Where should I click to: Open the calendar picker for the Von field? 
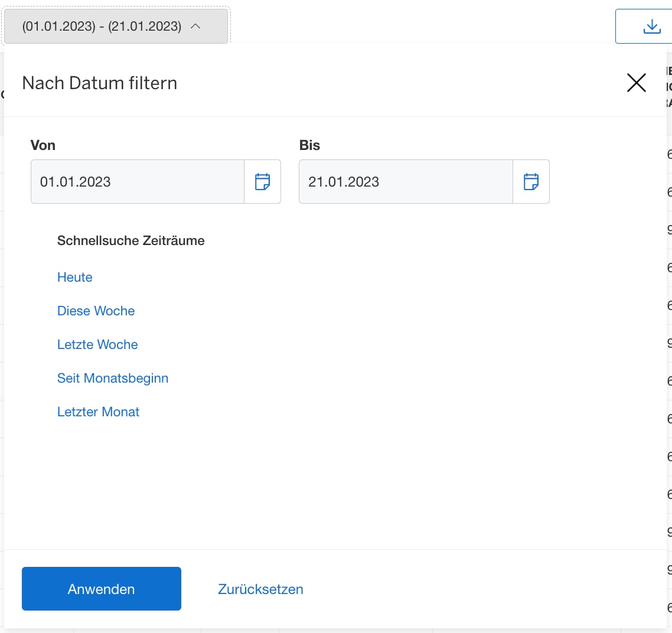point(262,181)
